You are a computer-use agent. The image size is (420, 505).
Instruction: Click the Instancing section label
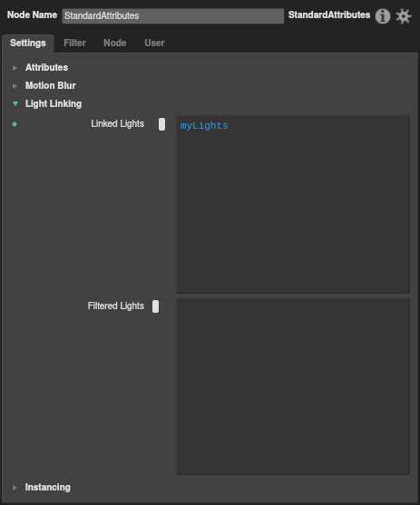(x=48, y=487)
